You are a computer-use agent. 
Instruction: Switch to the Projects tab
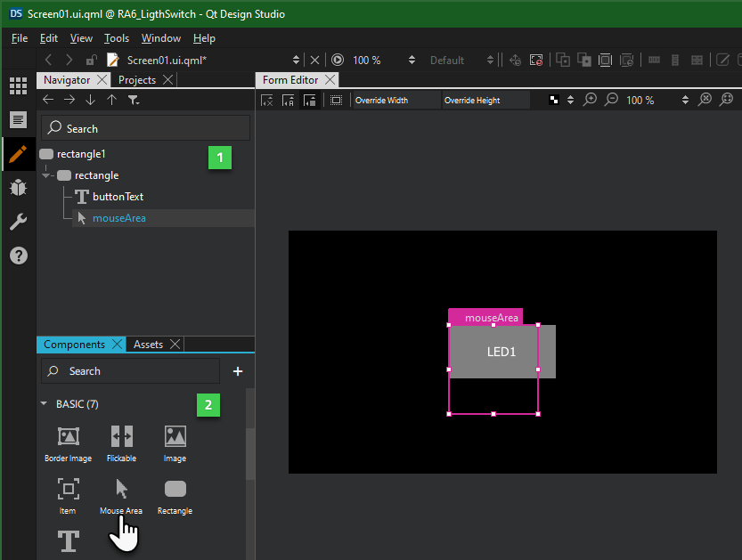136,80
